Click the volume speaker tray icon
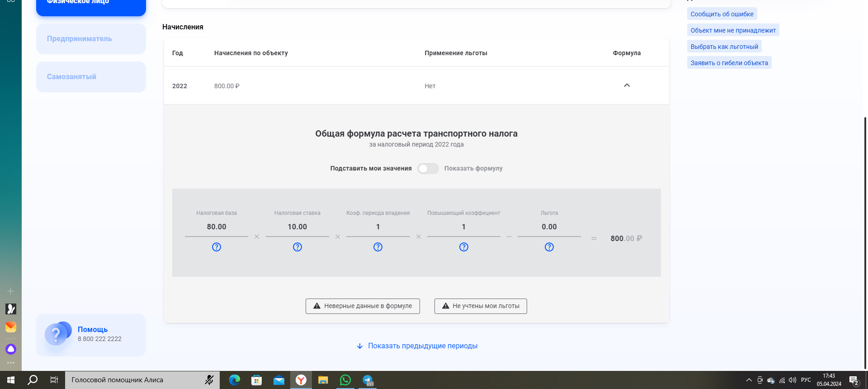868x389 pixels. 792,380
